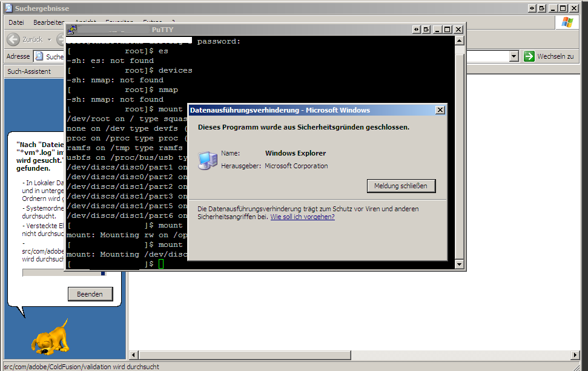Click the PuTTY title bar icon
Viewport: 588px width, 371px height.
pyautogui.click(x=71, y=30)
